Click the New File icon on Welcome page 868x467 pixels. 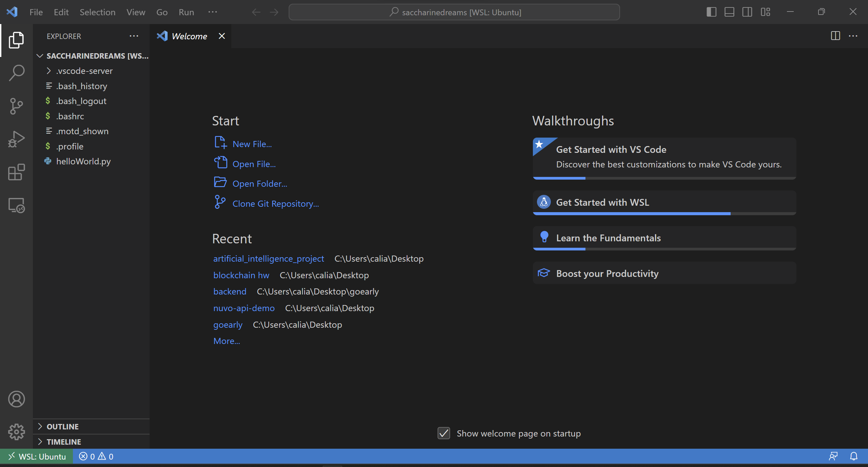coord(220,143)
